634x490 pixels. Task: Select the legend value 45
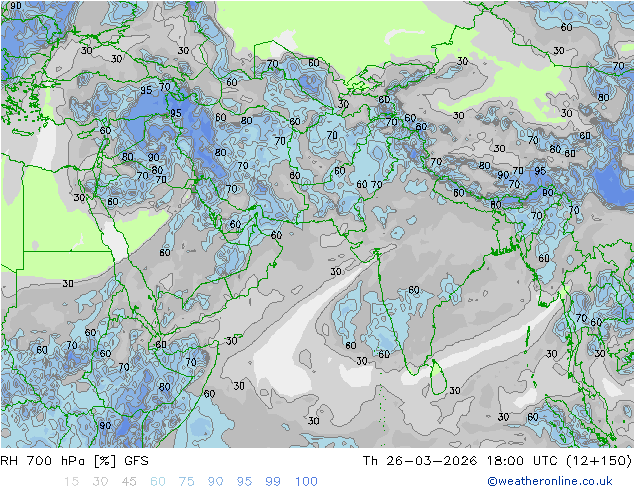coord(129,482)
